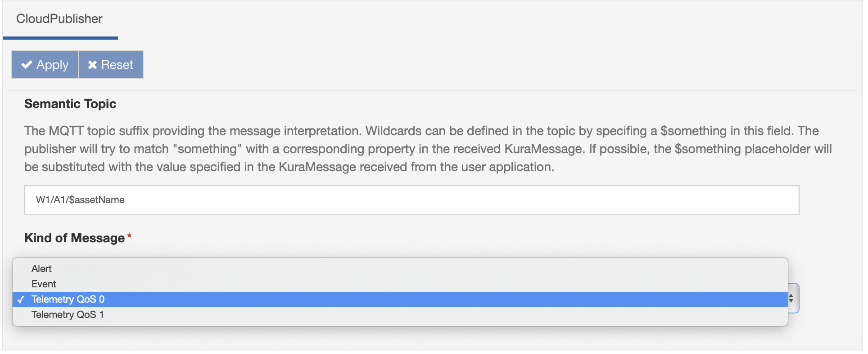Click the X icon on Reset button
Viewport: 868px width, 354px height.
click(x=92, y=65)
